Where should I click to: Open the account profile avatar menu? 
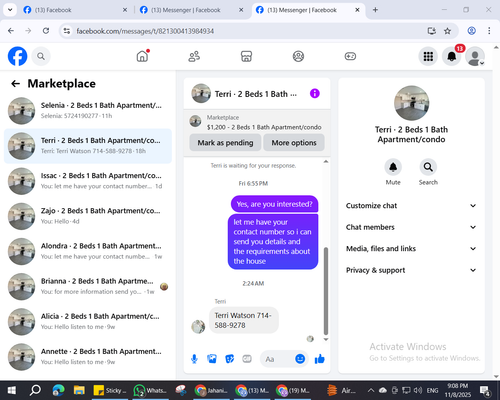(x=475, y=56)
